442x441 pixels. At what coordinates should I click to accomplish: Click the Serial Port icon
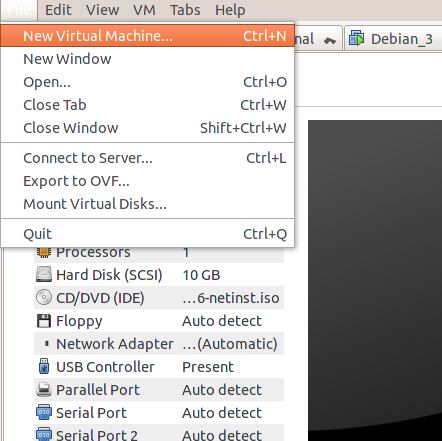pos(44,412)
